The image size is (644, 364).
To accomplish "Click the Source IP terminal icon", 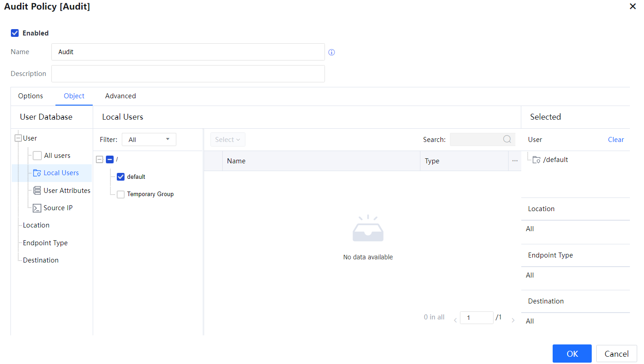I will coord(37,208).
